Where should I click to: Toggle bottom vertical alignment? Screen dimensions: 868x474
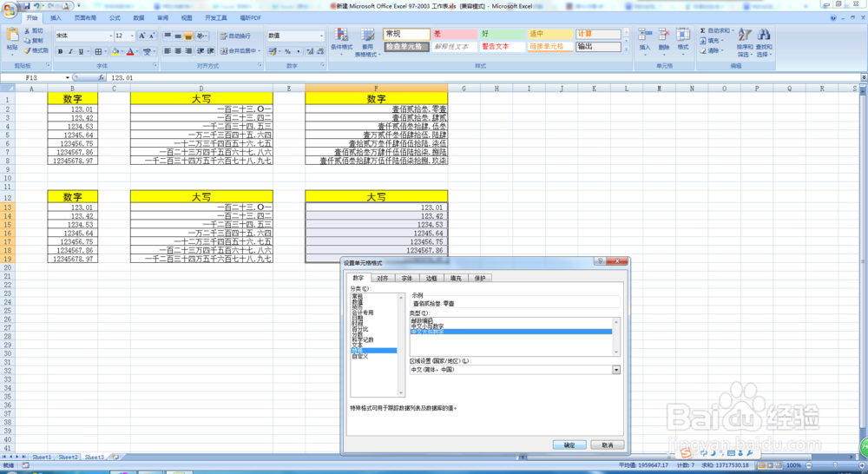coord(188,36)
